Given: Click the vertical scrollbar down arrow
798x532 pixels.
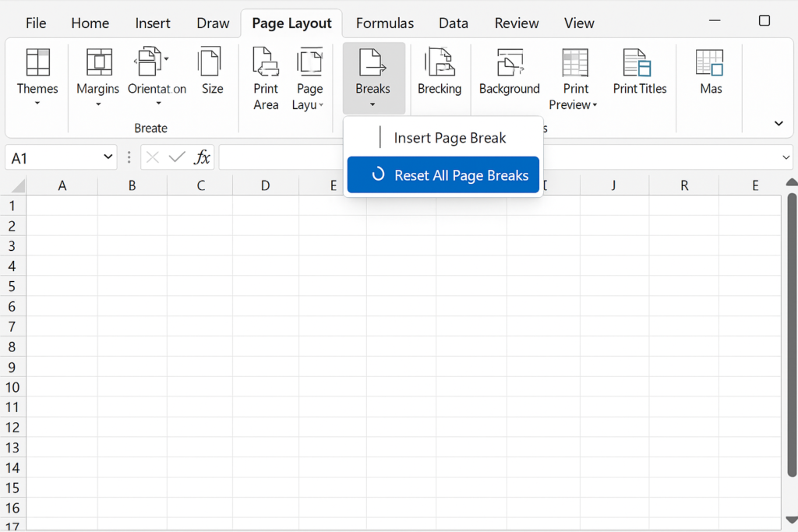Looking at the screenshot, I should [792, 520].
